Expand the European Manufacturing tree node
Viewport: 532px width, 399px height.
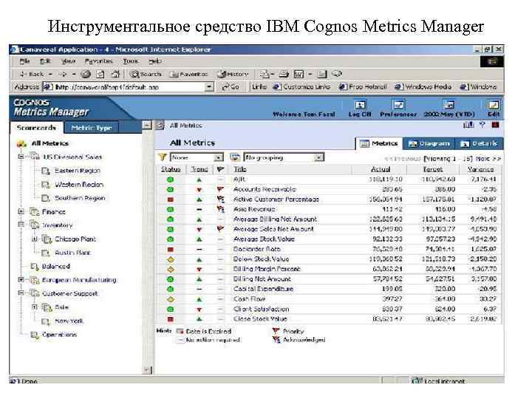21,280
